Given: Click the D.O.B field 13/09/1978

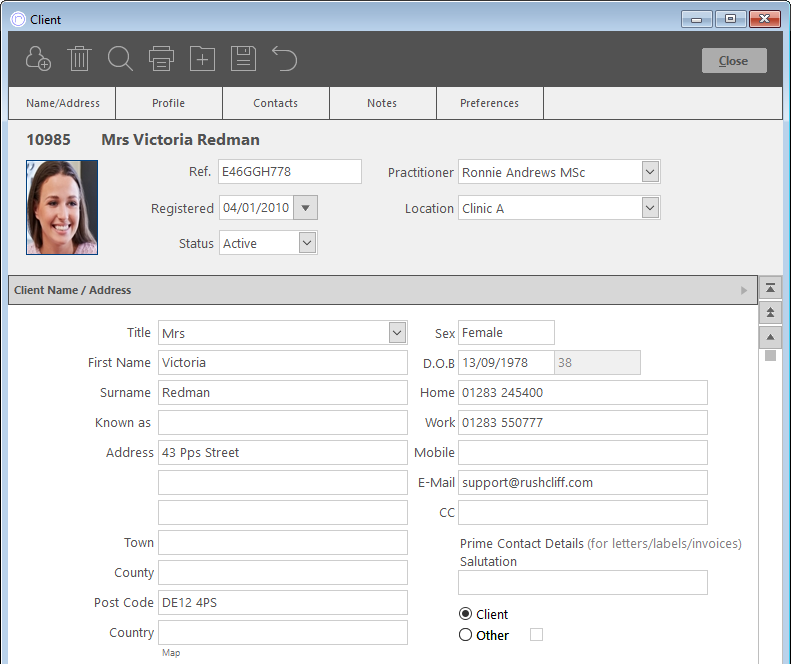Looking at the screenshot, I should point(506,363).
